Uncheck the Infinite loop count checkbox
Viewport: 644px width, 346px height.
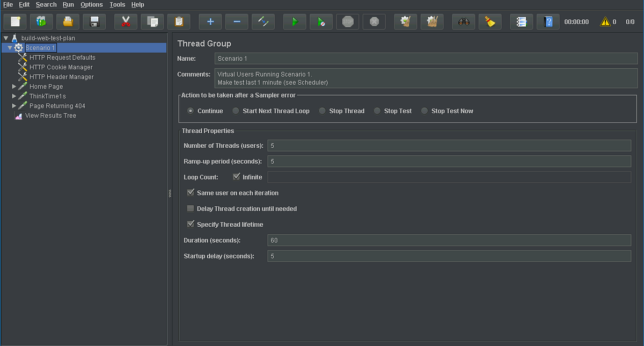pyautogui.click(x=236, y=177)
